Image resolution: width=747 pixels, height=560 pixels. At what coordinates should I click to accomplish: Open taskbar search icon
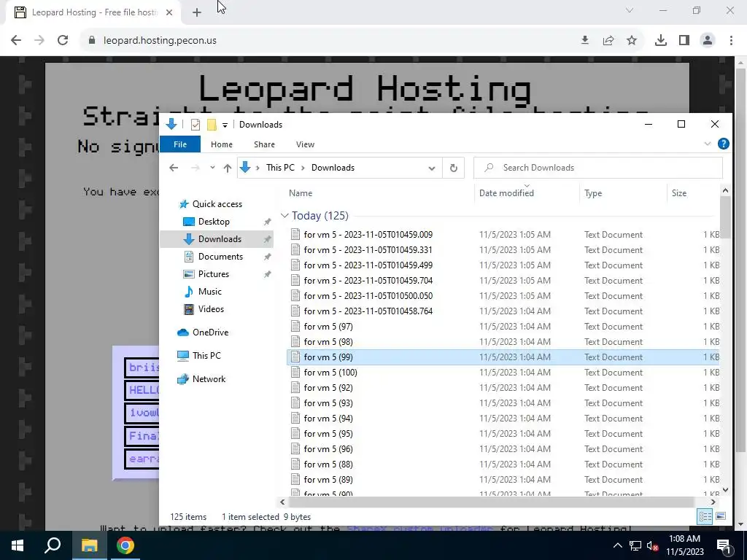pyautogui.click(x=53, y=545)
